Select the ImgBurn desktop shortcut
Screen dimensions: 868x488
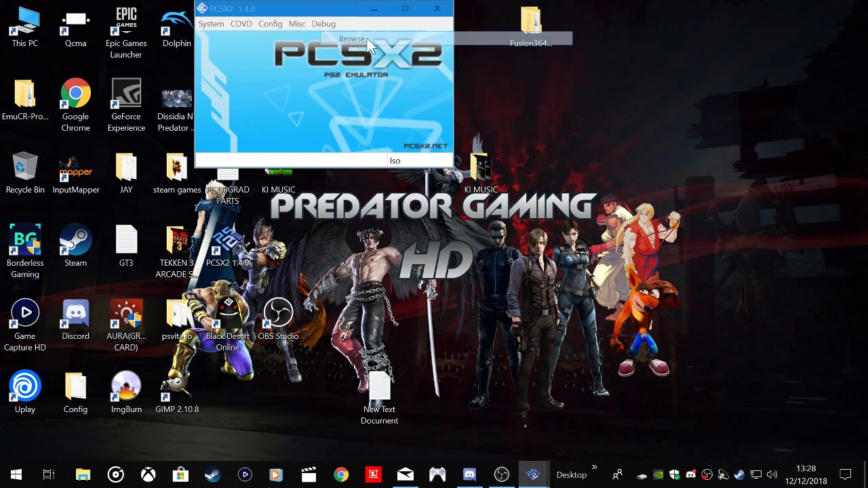tap(126, 393)
